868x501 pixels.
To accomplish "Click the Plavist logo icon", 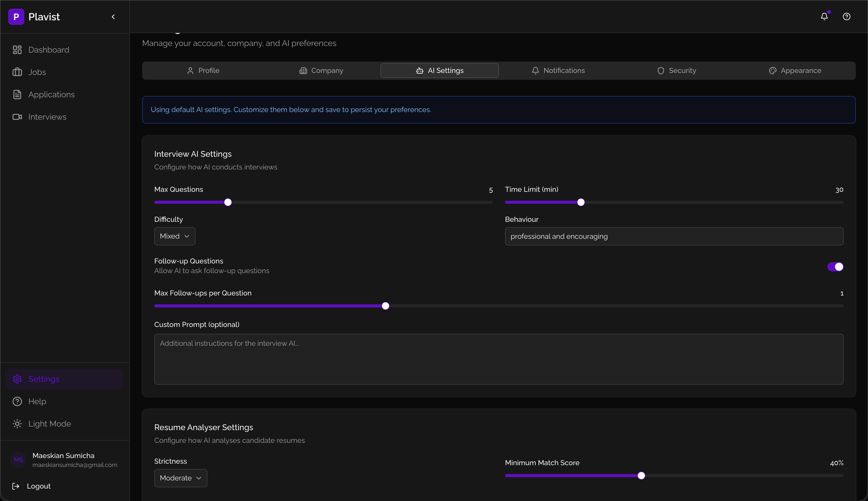I will pos(16,17).
